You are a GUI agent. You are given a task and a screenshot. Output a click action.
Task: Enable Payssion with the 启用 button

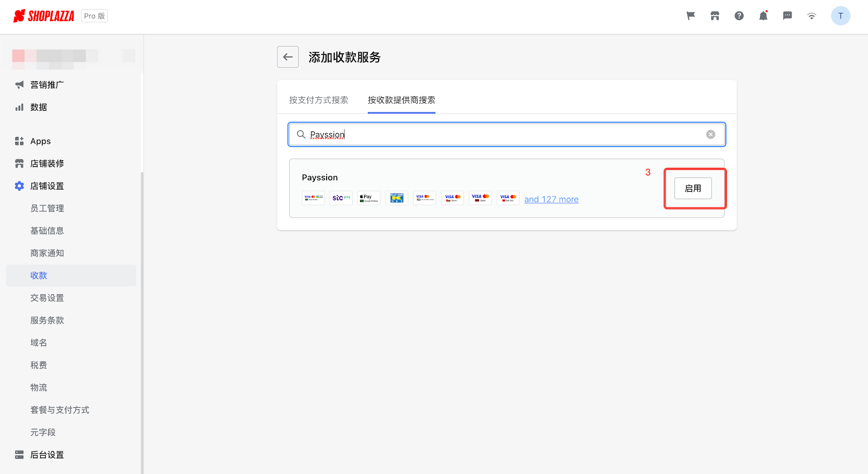693,188
